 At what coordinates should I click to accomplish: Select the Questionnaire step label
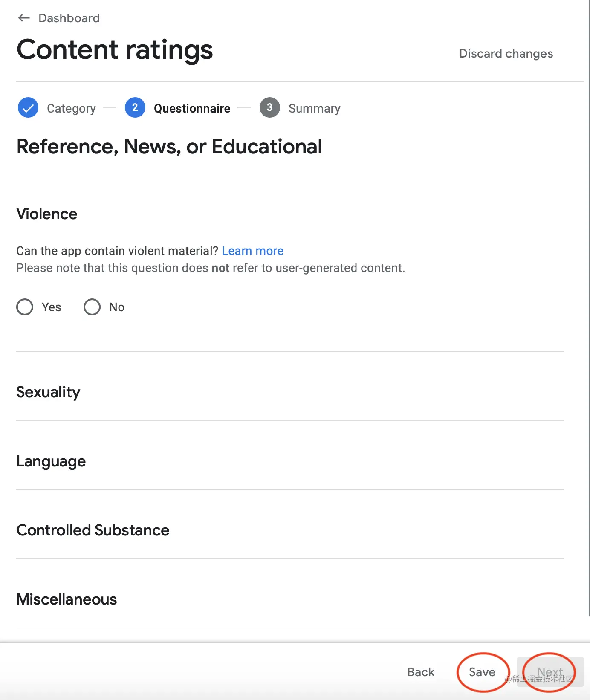click(192, 108)
